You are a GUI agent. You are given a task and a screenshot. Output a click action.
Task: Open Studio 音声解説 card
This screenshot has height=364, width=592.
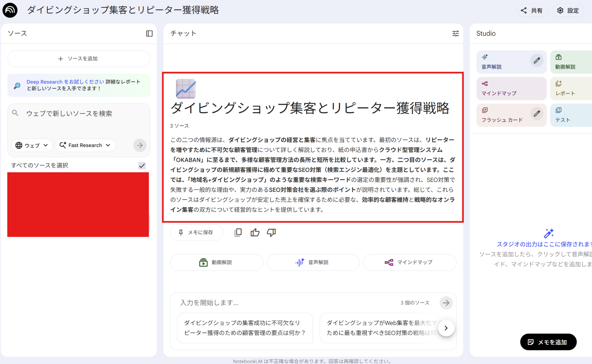pyautogui.click(x=511, y=62)
